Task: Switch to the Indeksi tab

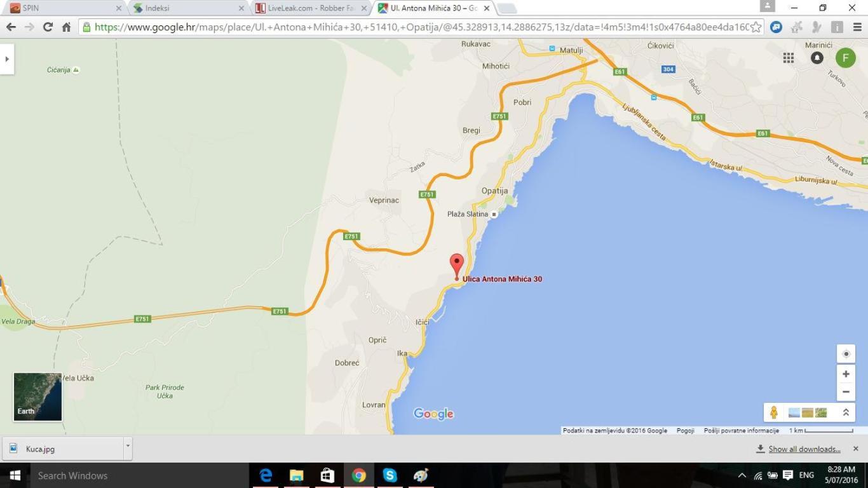Action: [x=187, y=8]
